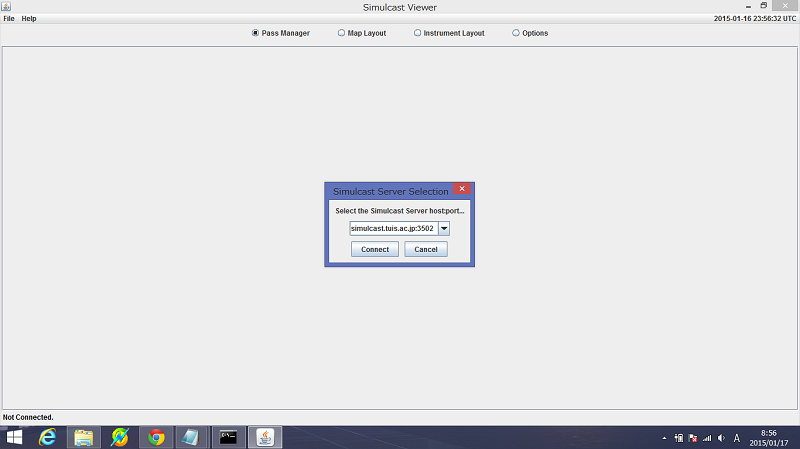The image size is (800, 449).
Task: Close the Simulcast Server Selection dialog
Action: pyautogui.click(x=462, y=189)
